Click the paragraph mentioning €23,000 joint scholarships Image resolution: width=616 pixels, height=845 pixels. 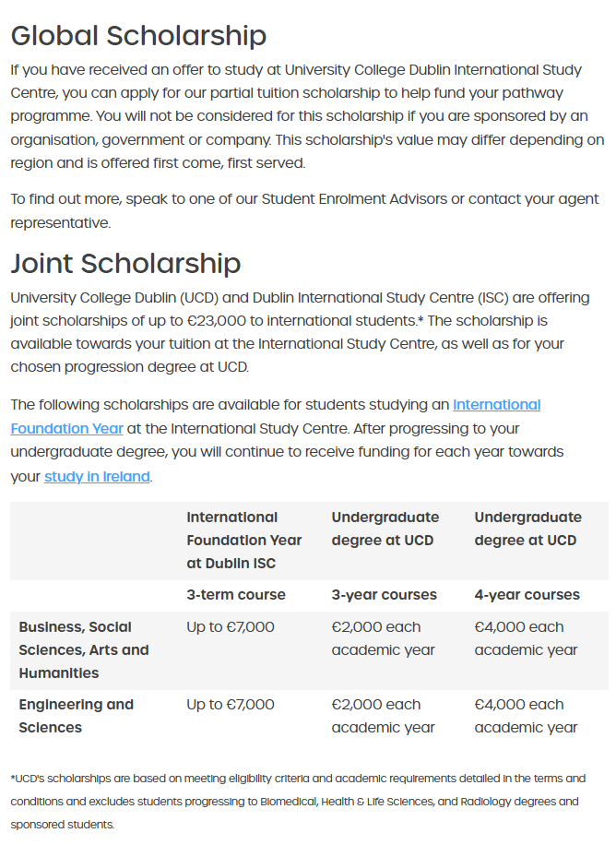(301, 332)
